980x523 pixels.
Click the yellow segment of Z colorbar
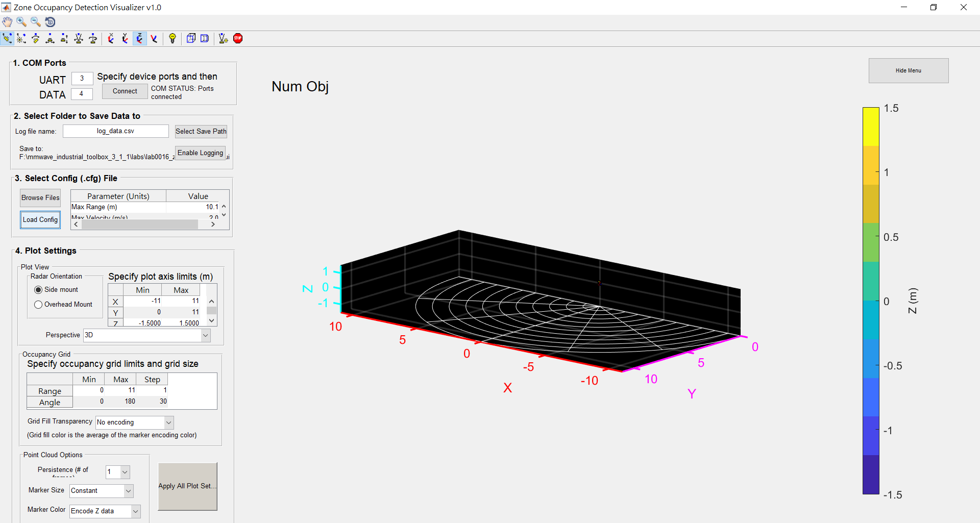[871, 127]
